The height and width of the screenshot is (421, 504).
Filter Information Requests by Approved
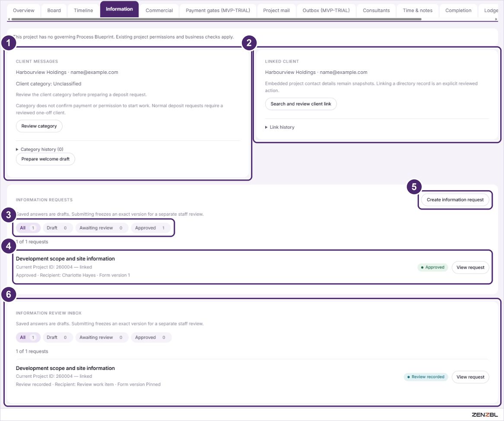[150, 228]
